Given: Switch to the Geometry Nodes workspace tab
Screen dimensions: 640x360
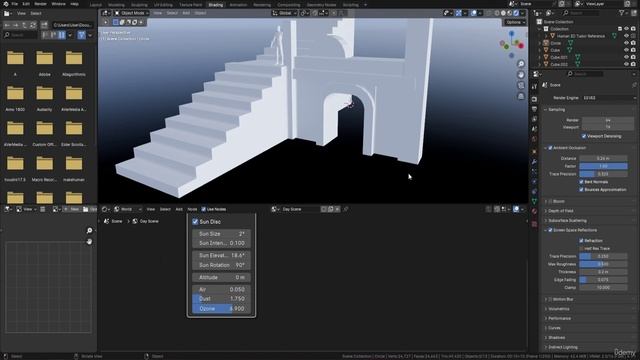Looking at the screenshot, I should tap(321, 5).
